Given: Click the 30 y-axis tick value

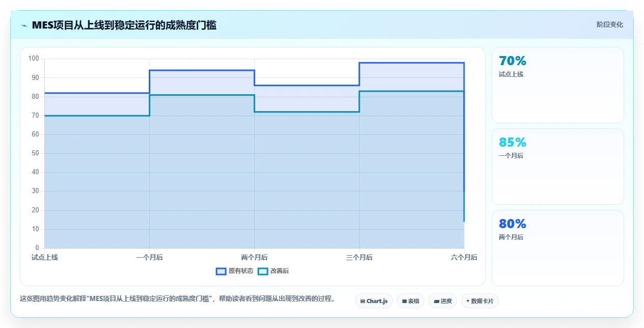Looking at the screenshot, I should 35,191.
